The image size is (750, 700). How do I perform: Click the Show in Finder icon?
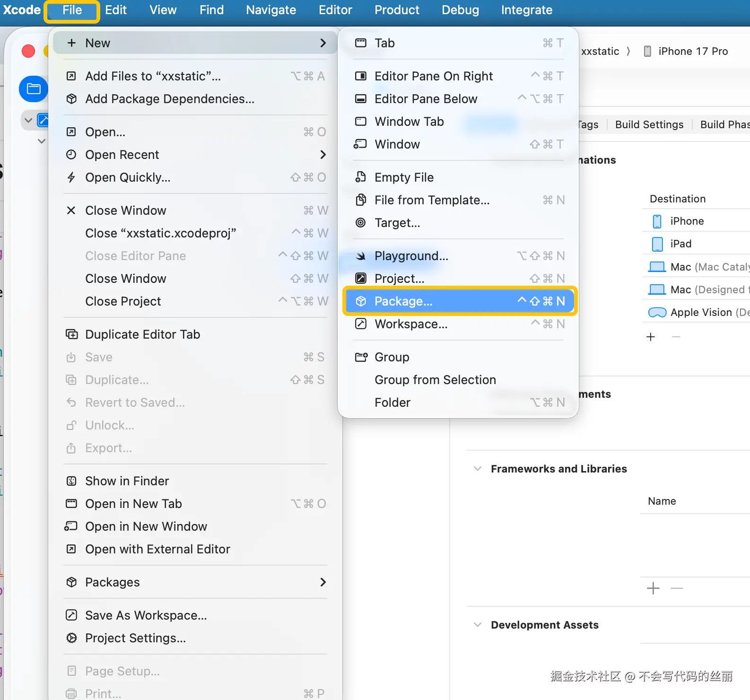[71, 481]
